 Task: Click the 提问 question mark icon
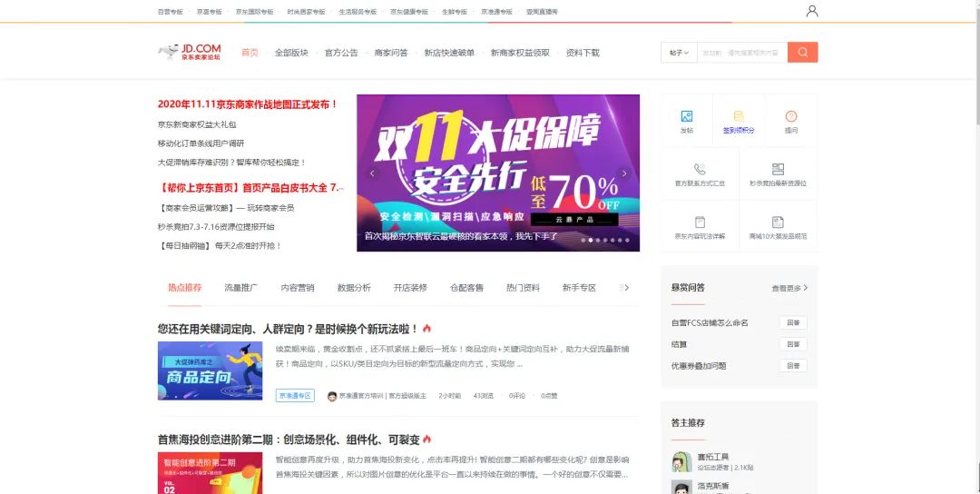[791, 116]
